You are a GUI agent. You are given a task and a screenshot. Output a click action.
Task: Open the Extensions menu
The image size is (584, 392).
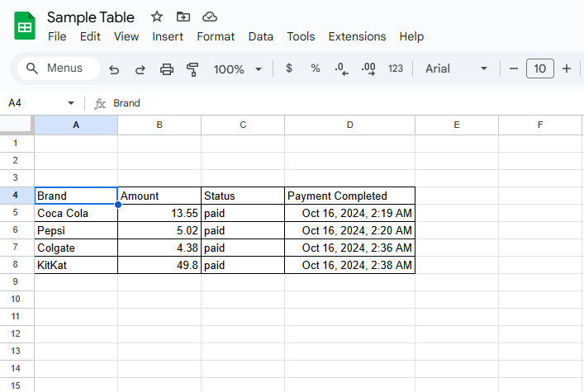[x=357, y=36]
